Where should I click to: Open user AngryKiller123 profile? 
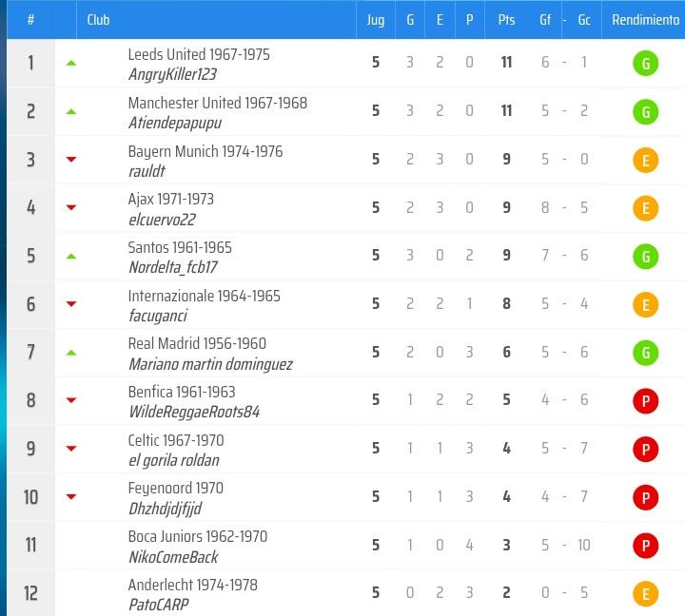tap(172, 74)
